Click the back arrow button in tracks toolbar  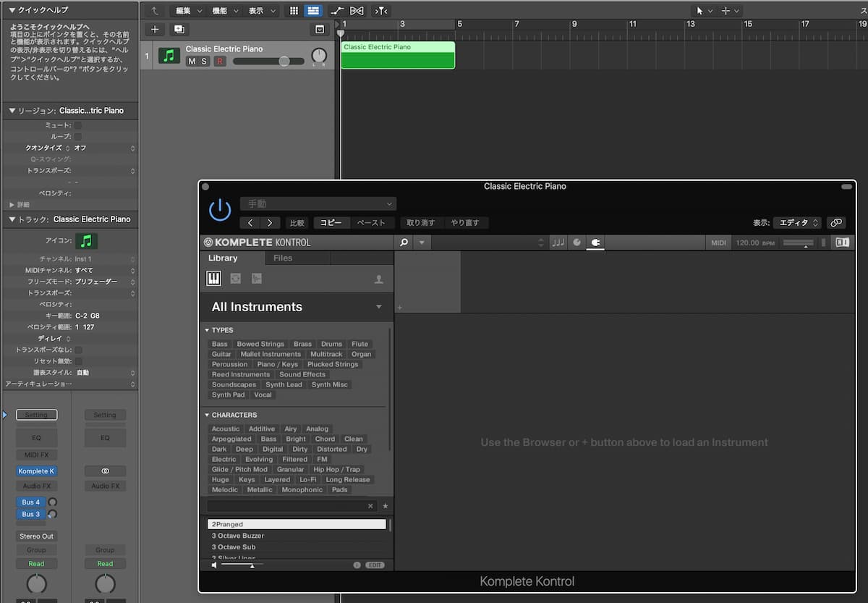[155, 11]
